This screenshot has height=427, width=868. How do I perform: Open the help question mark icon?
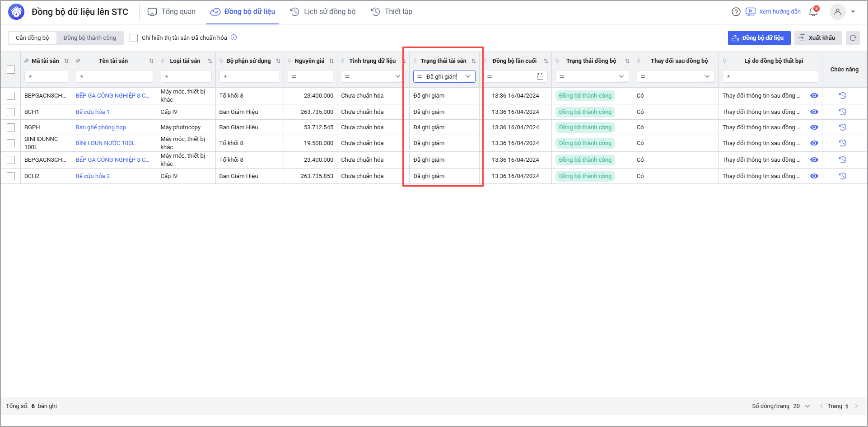click(x=736, y=12)
